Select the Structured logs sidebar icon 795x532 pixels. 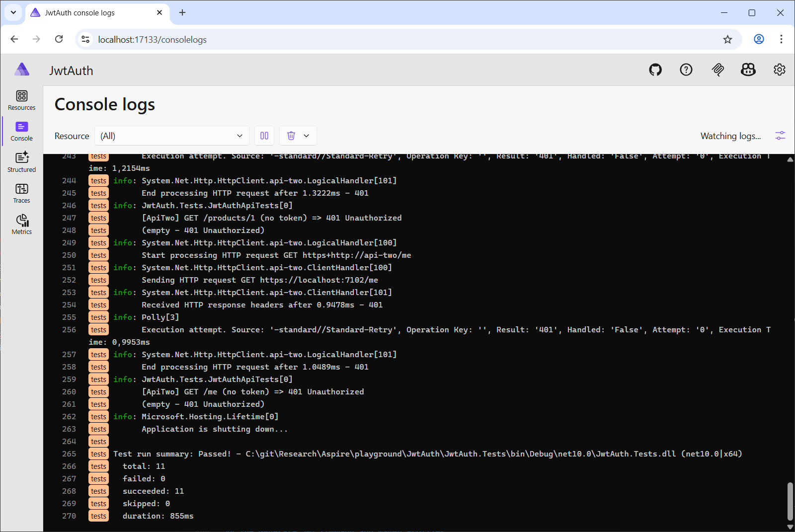point(21,161)
